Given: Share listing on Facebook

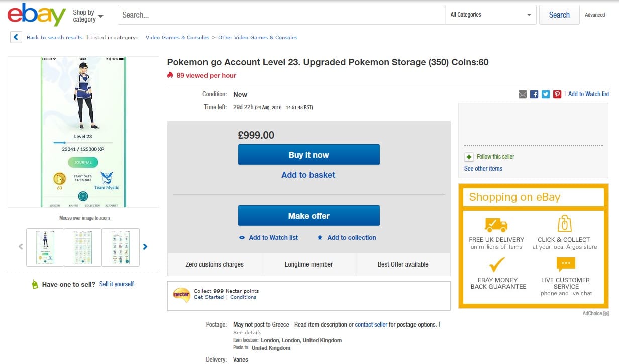Looking at the screenshot, I should [x=534, y=94].
